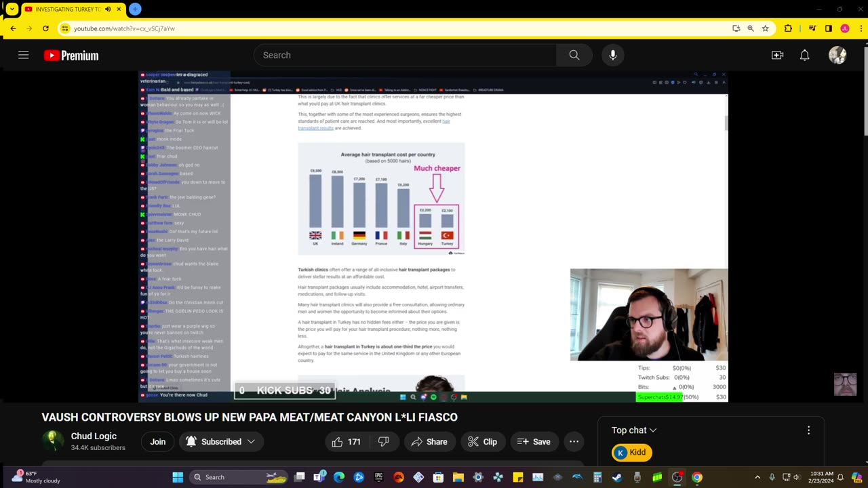Open Steam from the taskbar
This screenshot has height=488, width=868.
click(x=617, y=477)
